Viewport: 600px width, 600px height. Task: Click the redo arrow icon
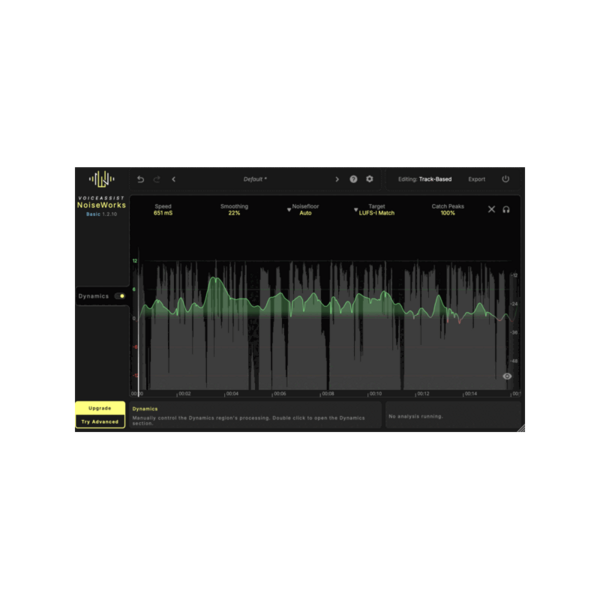tap(157, 179)
